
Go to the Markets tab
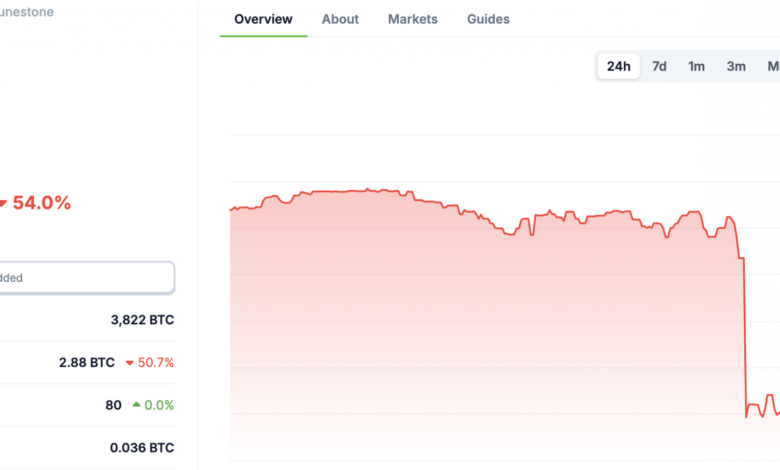click(412, 19)
